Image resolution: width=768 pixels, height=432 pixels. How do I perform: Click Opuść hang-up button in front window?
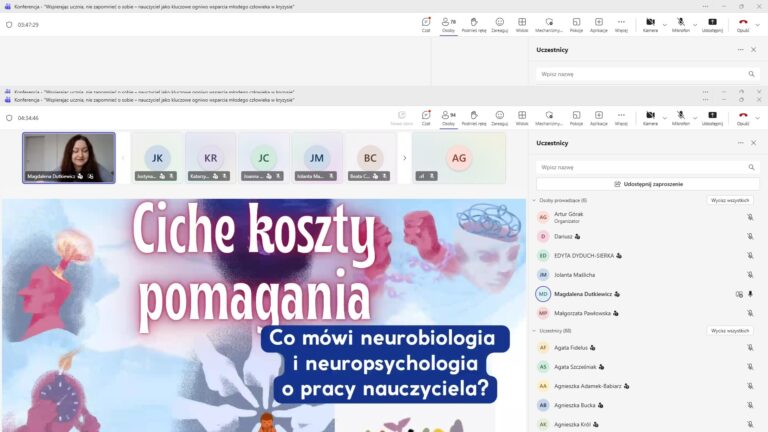coord(743,118)
